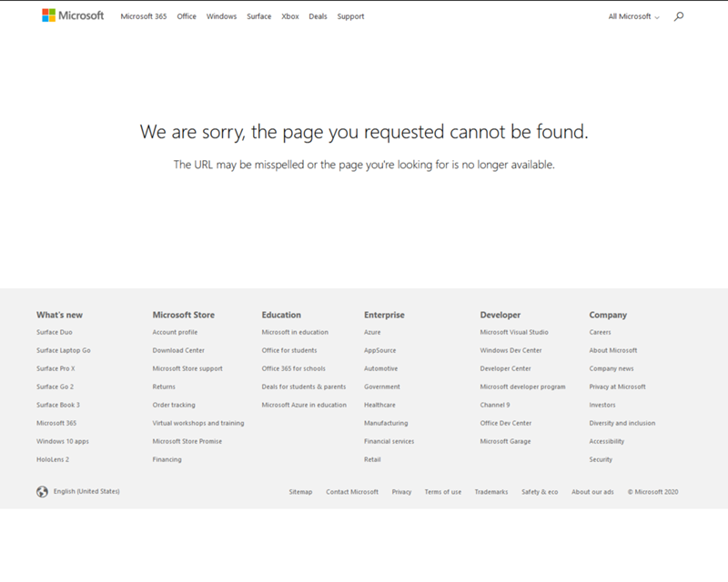Screen dimensions: 728x582
Task: Open Account profile link
Action: point(175,332)
